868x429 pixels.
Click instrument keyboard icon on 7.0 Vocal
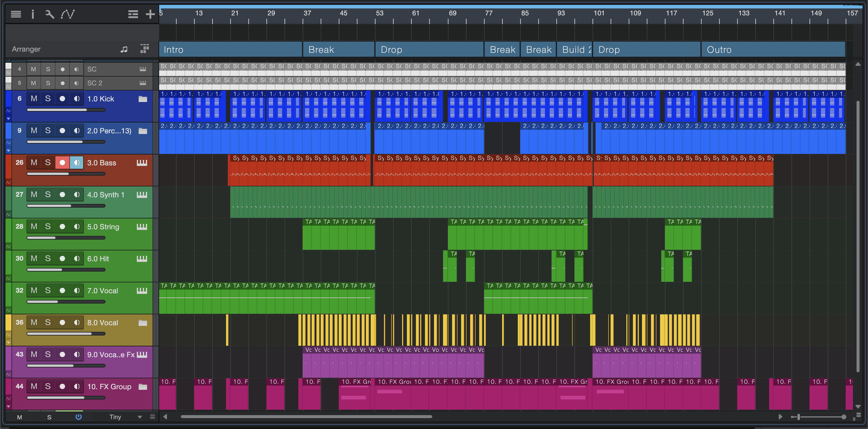142,291
